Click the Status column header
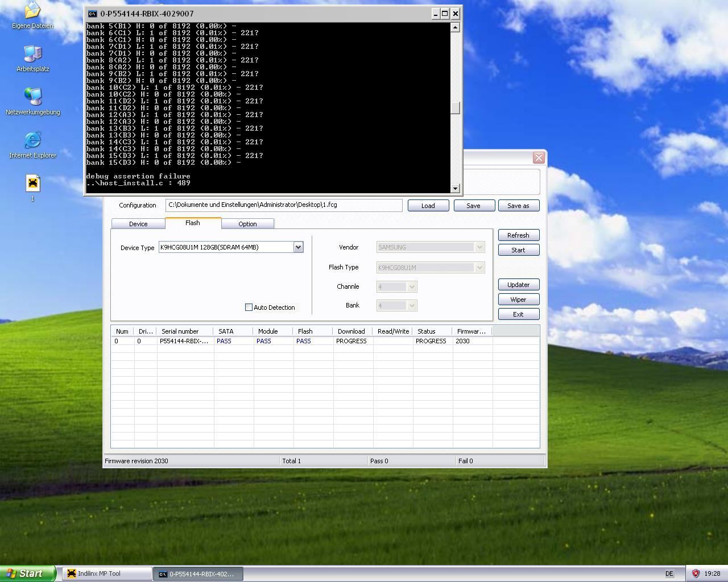Viewport: 728px width, 582px height. tap(433, 331)
